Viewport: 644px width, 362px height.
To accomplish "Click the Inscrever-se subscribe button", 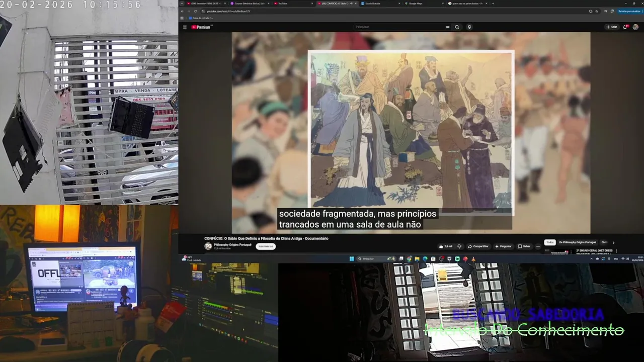I will (x=266, y=246).
